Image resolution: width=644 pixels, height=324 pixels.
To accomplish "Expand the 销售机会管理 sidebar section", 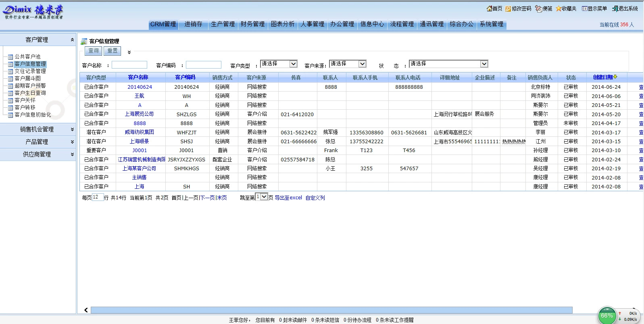I will (x=38, y=129).
